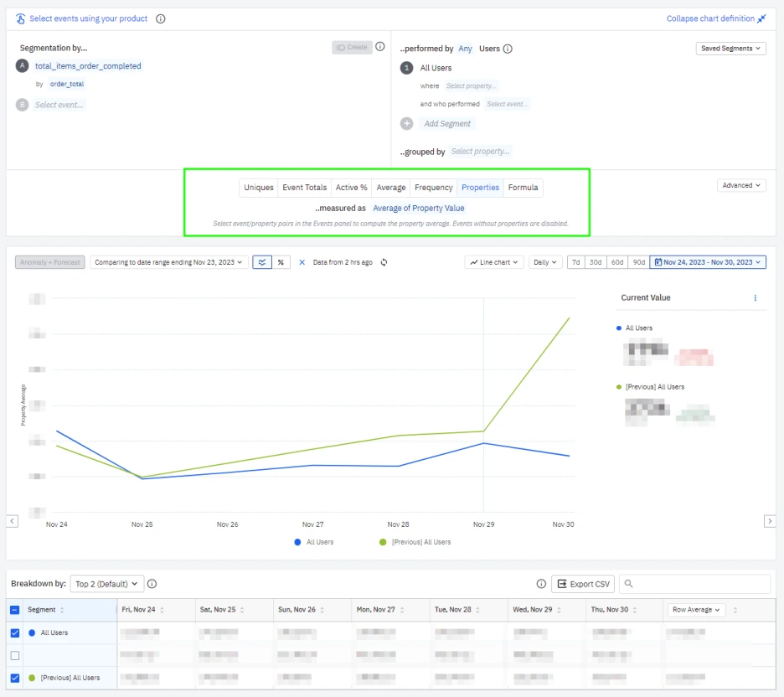The image size is (784, 697).
Task: View info icon next to Users
Action: point(508,49)
